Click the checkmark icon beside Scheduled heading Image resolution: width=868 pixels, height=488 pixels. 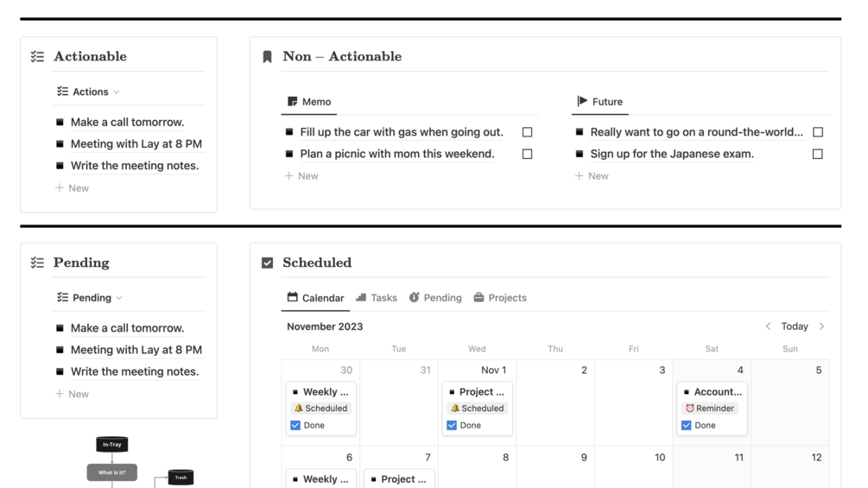268,263
